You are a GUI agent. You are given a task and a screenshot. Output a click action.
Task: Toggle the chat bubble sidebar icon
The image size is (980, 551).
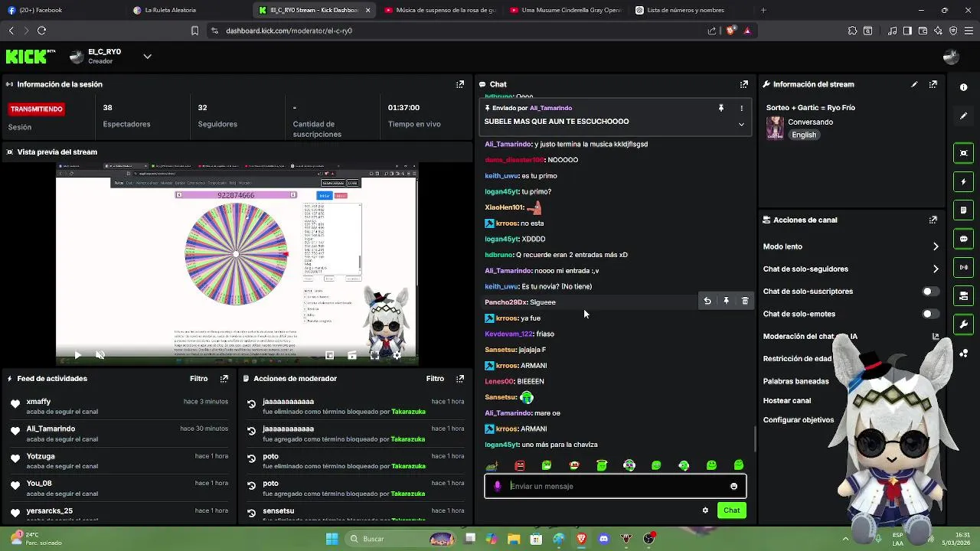(964, 239)
